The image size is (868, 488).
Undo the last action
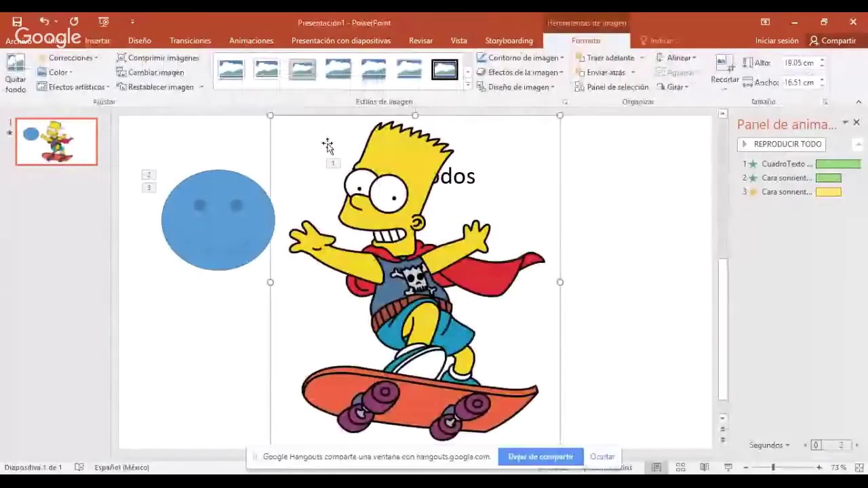point(44,22)
